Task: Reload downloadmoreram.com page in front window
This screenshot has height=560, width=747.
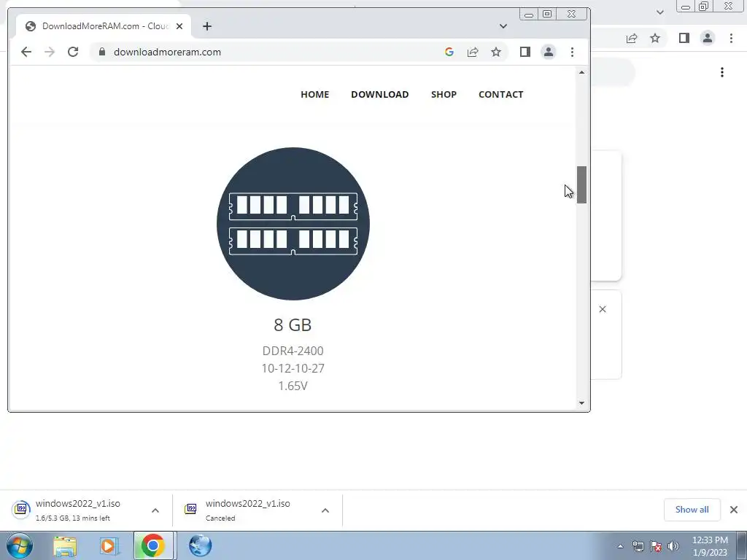Action: [x=73, y=52]
